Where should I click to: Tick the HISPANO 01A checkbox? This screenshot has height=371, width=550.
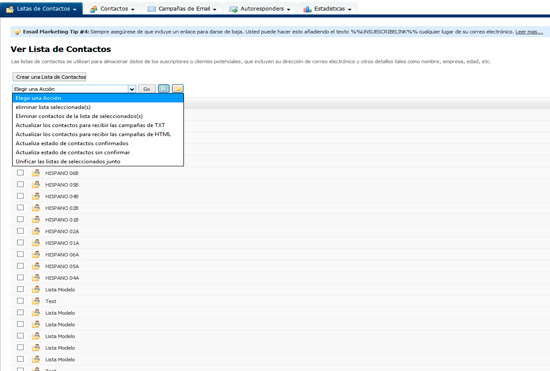coord(20,242)
